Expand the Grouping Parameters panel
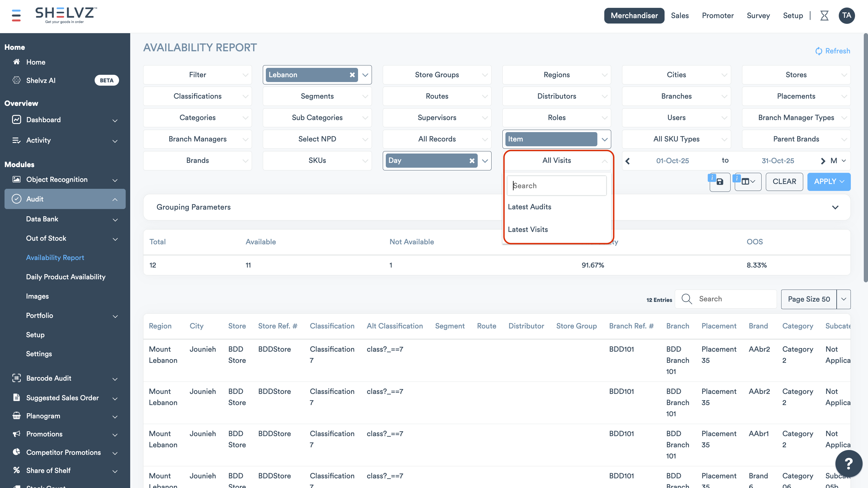868x488 pixels. coord(835,207)
